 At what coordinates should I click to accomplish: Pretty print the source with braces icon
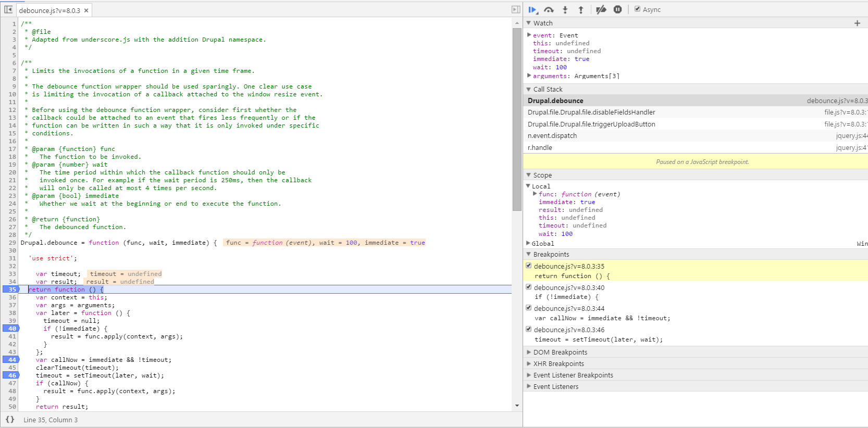[x=10, y=420]
